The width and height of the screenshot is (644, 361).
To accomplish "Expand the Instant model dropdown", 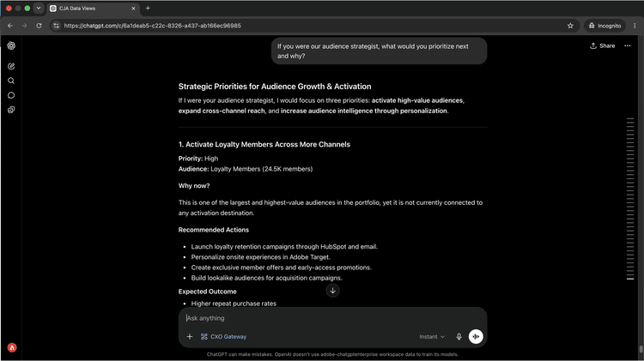I will pyautogui.click(x=432, y=336).
